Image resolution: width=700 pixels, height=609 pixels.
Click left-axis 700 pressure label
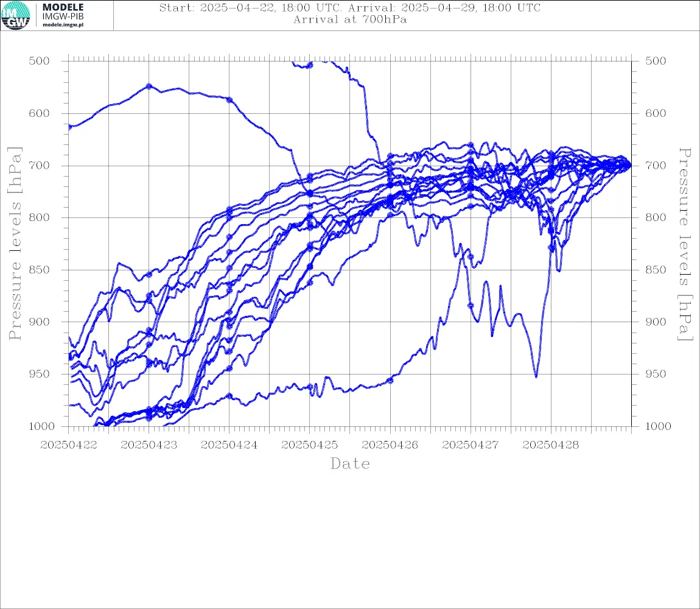(40, 165)
